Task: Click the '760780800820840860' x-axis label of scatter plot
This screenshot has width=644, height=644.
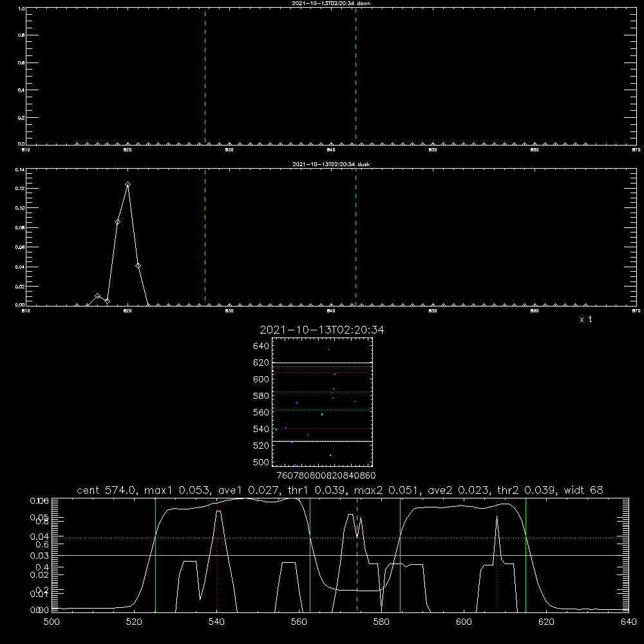Action: pos(326,476)
